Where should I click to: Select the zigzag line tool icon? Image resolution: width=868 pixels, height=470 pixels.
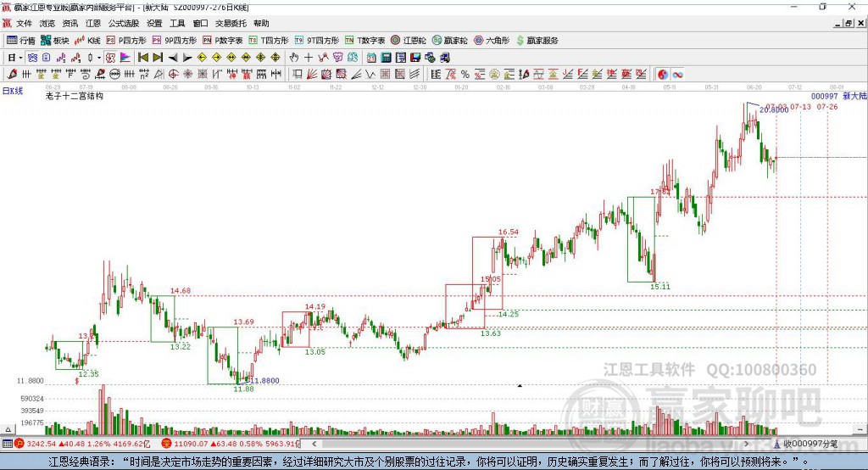click(370, 75)
